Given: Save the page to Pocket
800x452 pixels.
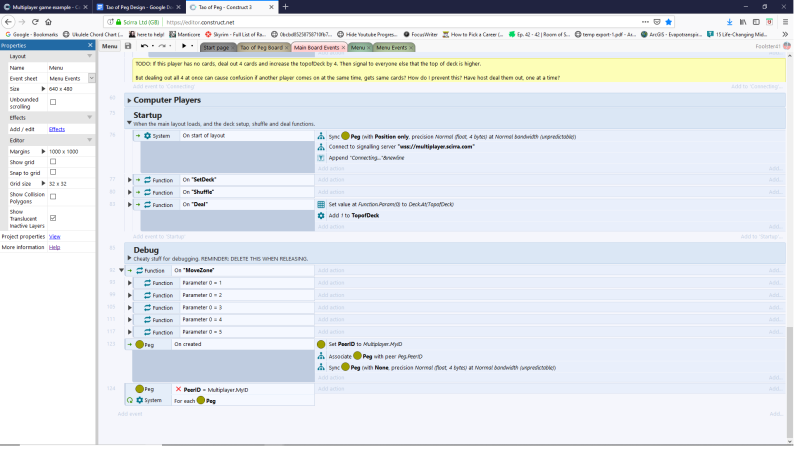Looking at the screenshot, I should [657, 22].
